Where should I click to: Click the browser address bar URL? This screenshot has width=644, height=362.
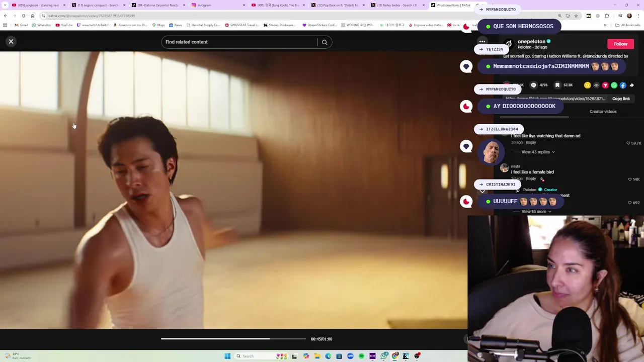(92, 16)
